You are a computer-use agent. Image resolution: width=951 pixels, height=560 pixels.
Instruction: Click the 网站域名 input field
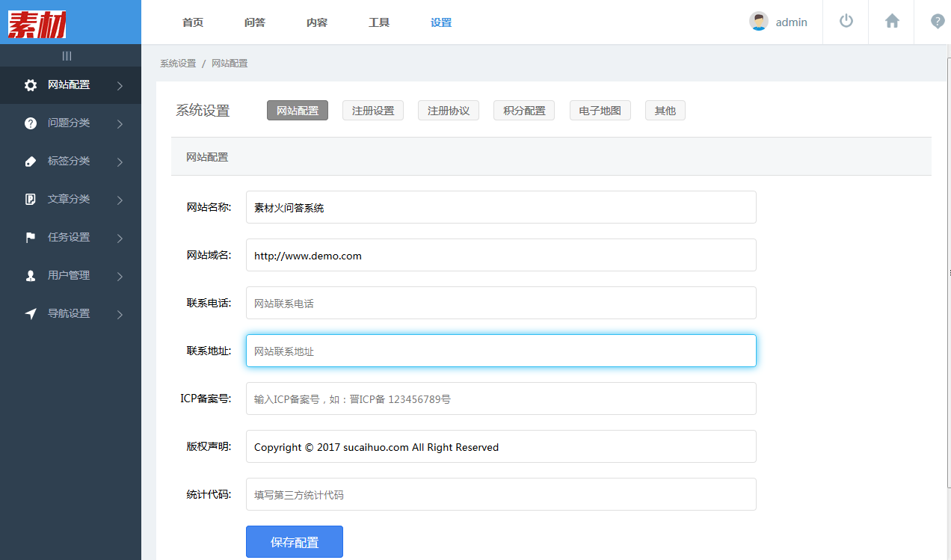pyautogui.click(x=501, y=255)
